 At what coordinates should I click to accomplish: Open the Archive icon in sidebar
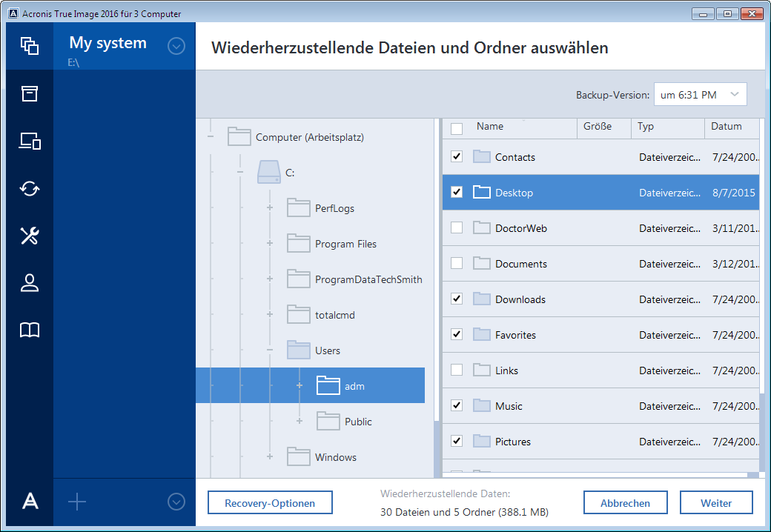pyautogui.click(x=30, y=93)
